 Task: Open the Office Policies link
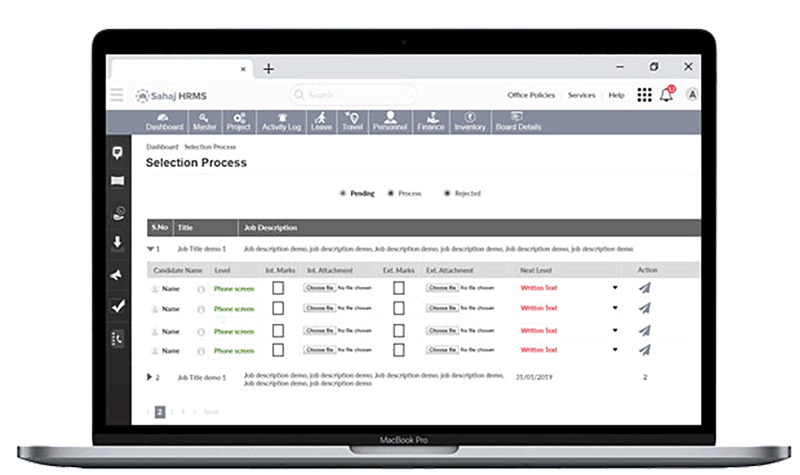[531, 95]
